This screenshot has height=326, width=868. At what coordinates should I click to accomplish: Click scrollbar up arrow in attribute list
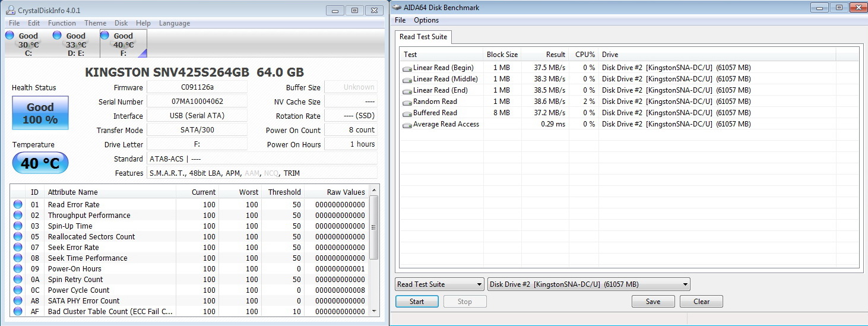(374, 191)
